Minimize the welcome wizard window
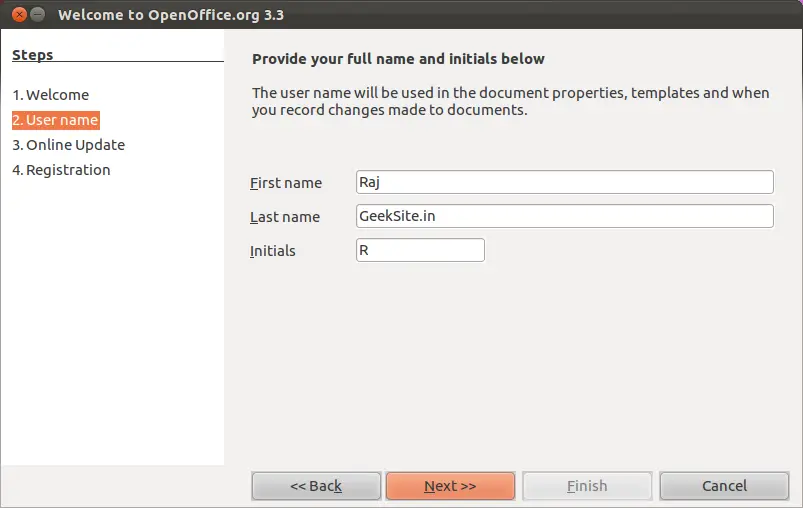 37,14
